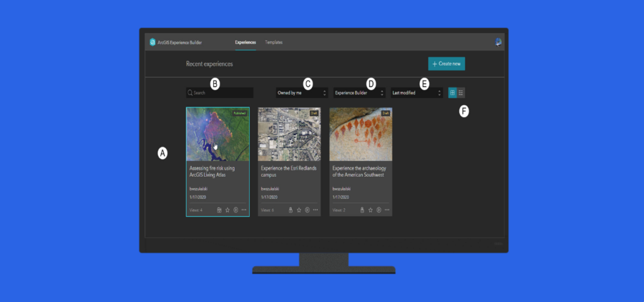Launch the fire risk experience via play icon

tap(236, 210)
